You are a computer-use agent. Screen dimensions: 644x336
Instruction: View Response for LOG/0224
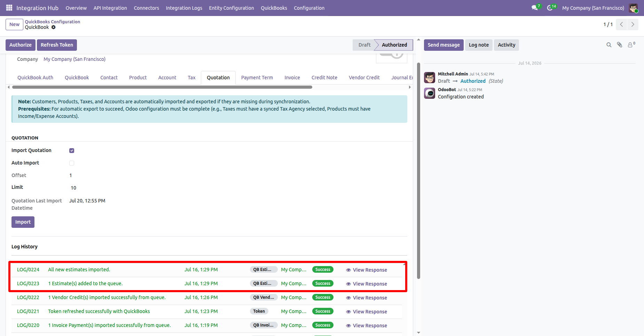tap(367, 270)
